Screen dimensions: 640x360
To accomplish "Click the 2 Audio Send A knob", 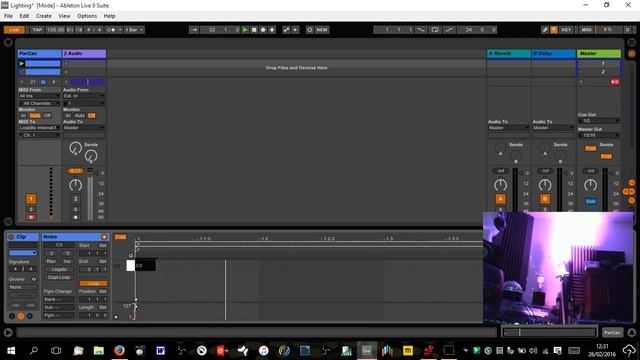I will tap(76, 148).
